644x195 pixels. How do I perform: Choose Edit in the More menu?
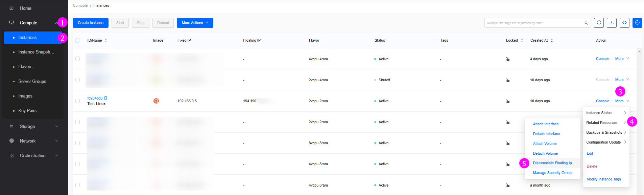[590, 153]
